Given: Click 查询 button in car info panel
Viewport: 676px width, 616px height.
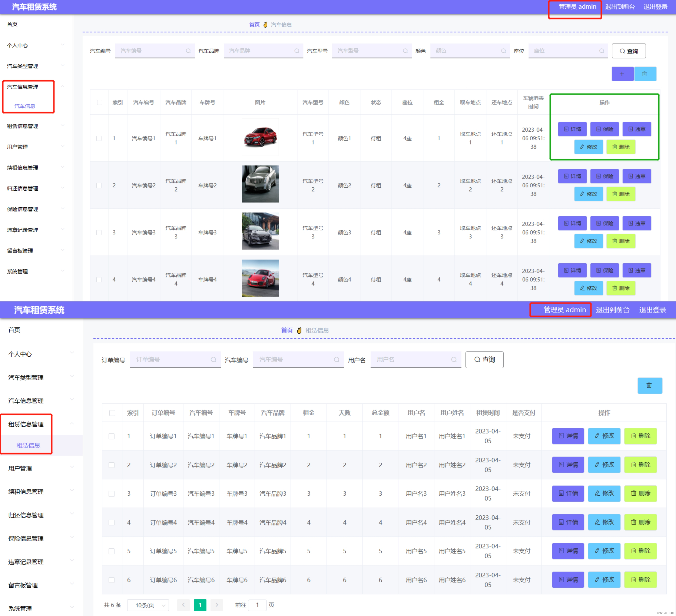Looking at the screenshot, I should tap(629, 51).
